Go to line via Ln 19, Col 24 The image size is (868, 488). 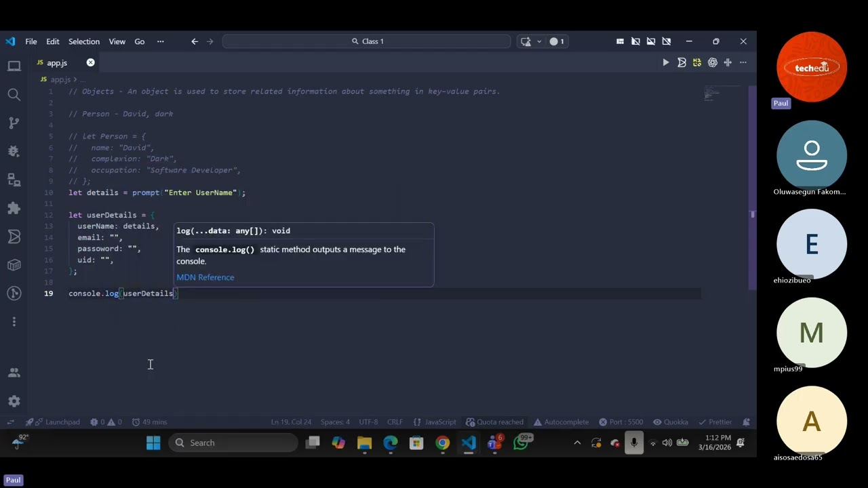(291, 422)
